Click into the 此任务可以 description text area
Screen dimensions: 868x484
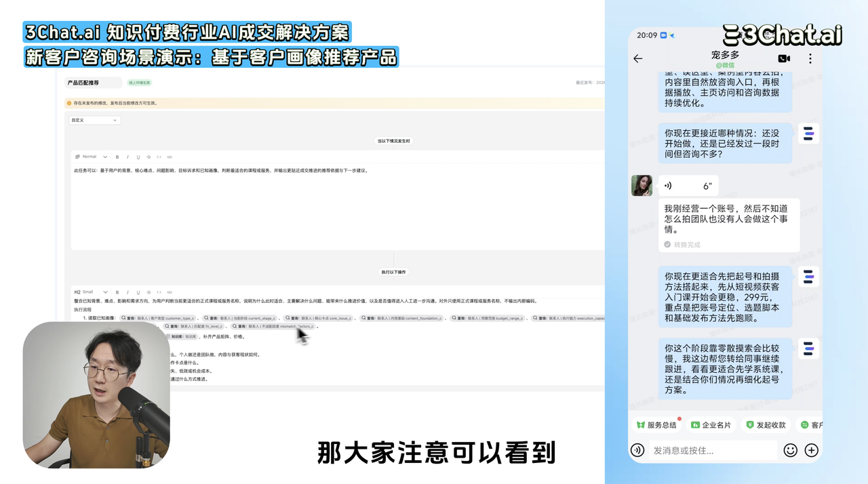338,207
